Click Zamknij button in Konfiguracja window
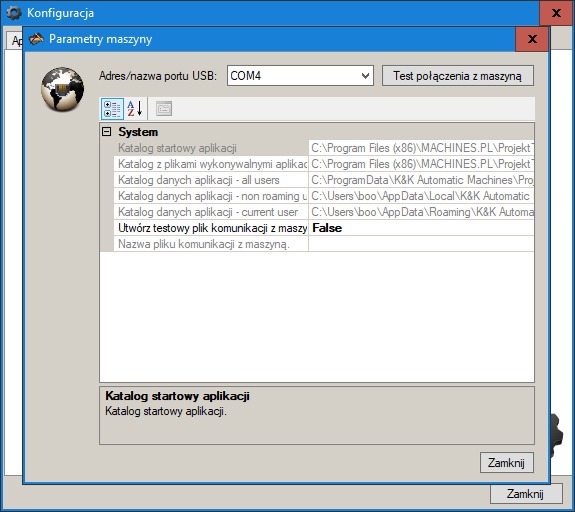This screenshot has width=575, height=512. pyautogui.click(x=525, y=494)
